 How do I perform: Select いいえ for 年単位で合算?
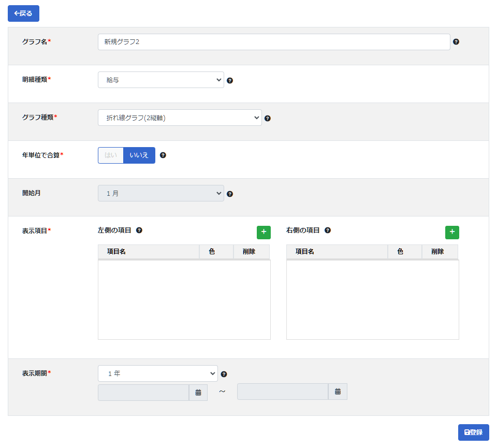pos(139,155)
